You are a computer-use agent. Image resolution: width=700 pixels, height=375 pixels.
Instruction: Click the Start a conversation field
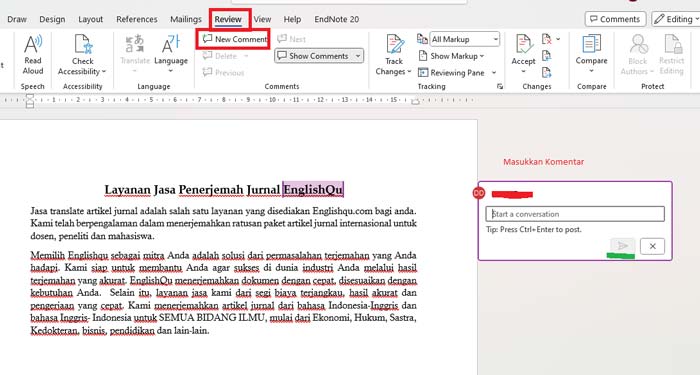pyautogui.click(x=575, y=214)
